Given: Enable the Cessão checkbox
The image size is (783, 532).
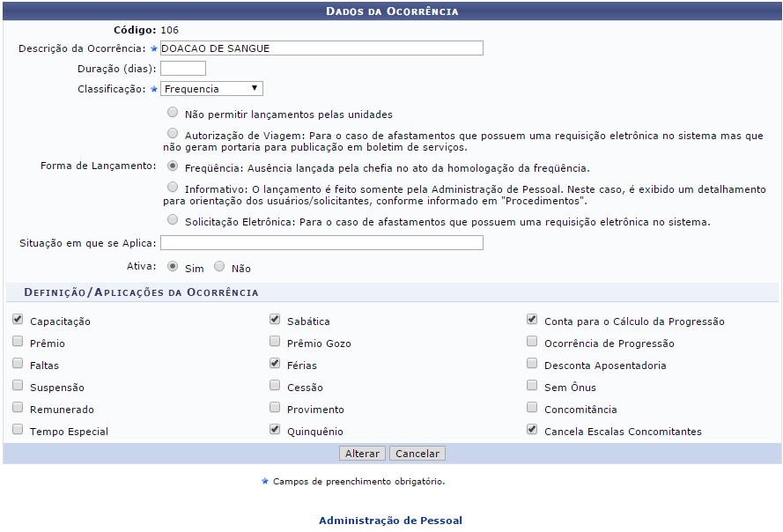Looking at the screenshot, I should (x=274, y=386).
